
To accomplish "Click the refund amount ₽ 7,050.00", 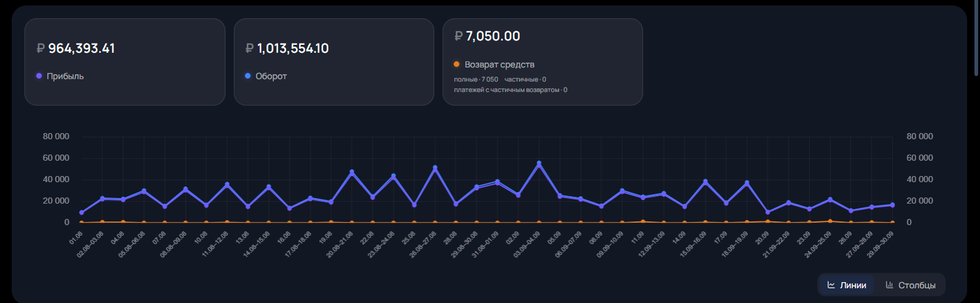I will coord(487,36).
